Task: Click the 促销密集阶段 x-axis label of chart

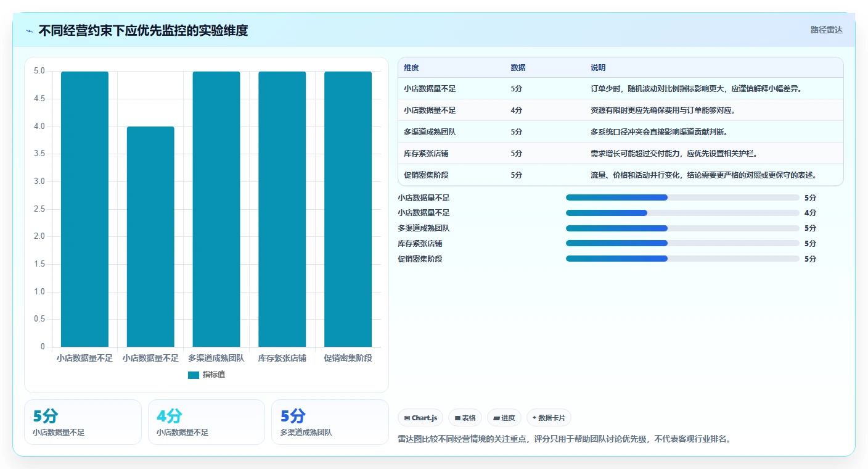Action: coord(348,358)
